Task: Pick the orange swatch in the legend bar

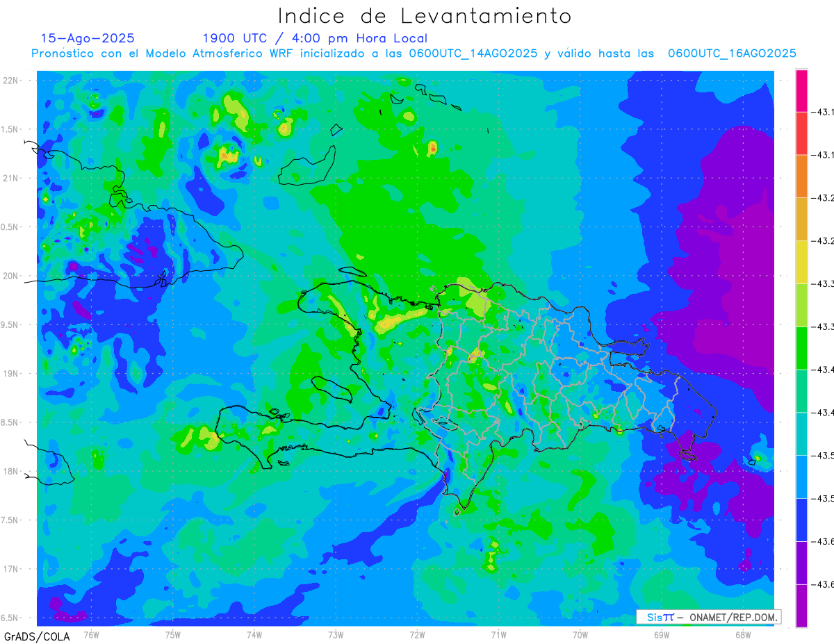Action: [x=801, y=176]
